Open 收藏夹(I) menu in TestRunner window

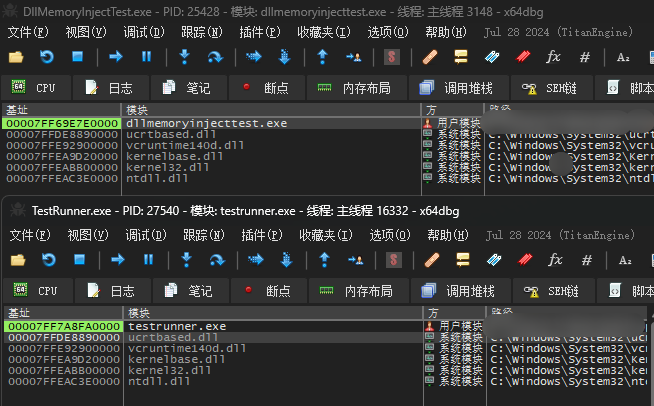(326, 235)
